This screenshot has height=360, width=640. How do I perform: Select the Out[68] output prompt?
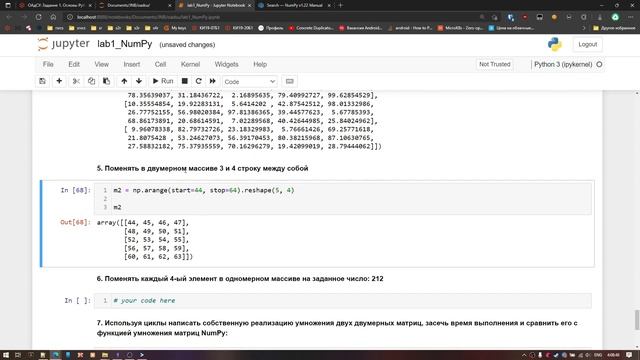click(75, 222)
